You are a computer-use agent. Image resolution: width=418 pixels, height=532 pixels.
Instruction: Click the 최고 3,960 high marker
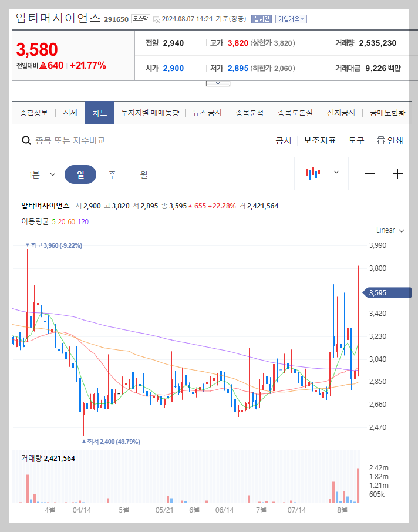click(54, 245)
